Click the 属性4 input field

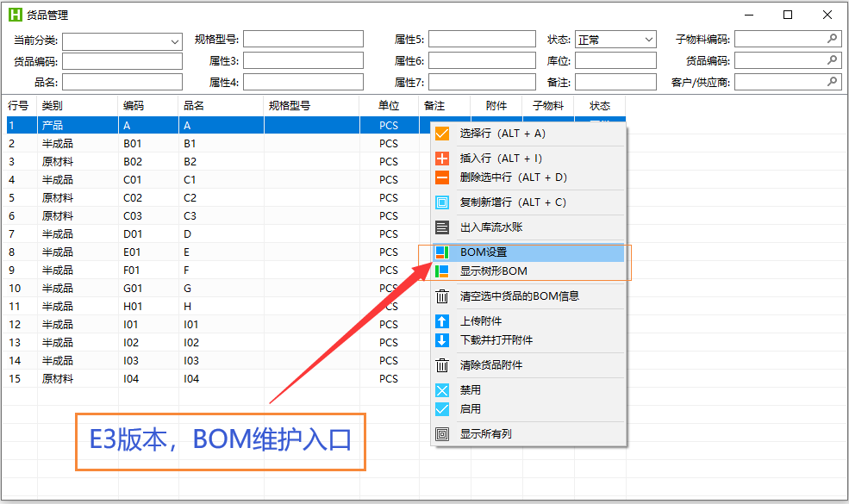(x=303, y=82)
